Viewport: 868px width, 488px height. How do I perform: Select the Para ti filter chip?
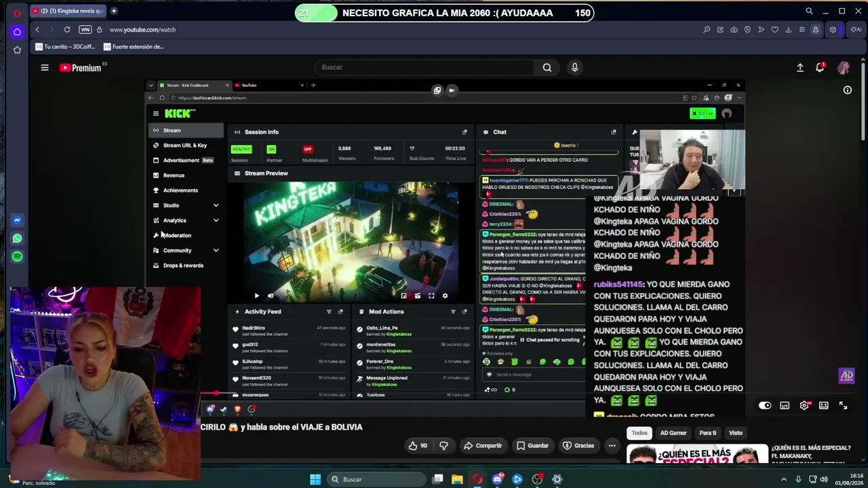(708, 433)
